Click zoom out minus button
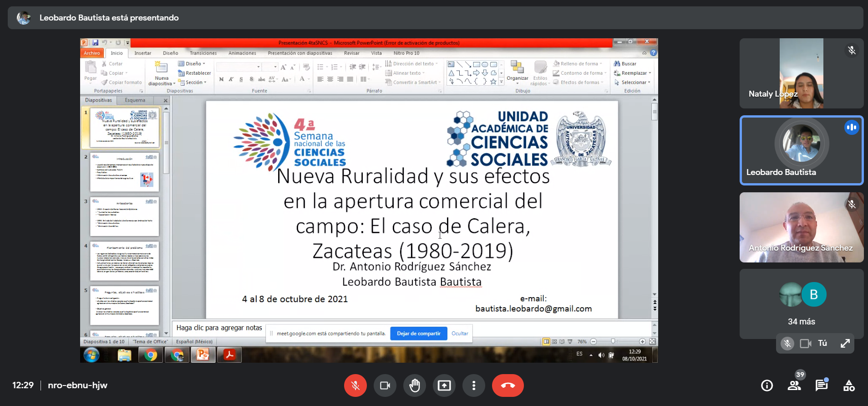868x406 pixels. (593, 341)
